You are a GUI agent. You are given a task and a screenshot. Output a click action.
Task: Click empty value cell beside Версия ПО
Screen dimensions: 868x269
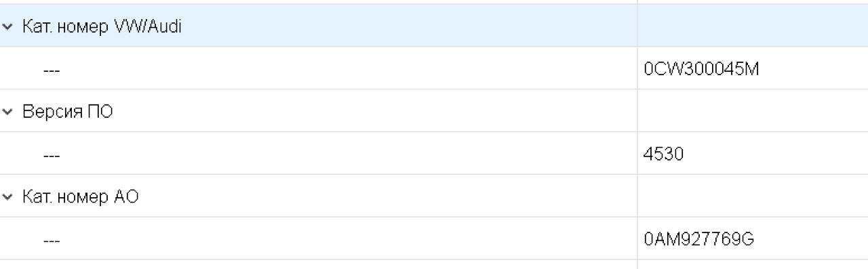click(x=753, y=111)
